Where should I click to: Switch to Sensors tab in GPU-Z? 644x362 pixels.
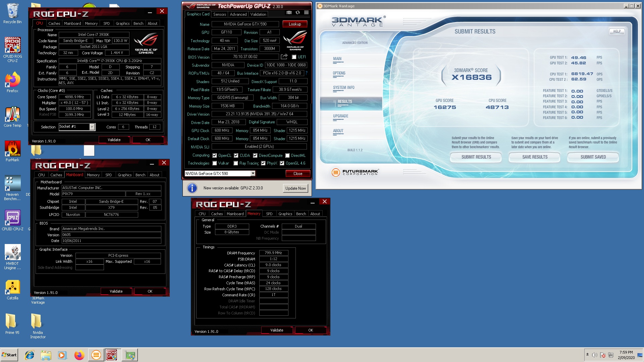[x=220, y=14]
